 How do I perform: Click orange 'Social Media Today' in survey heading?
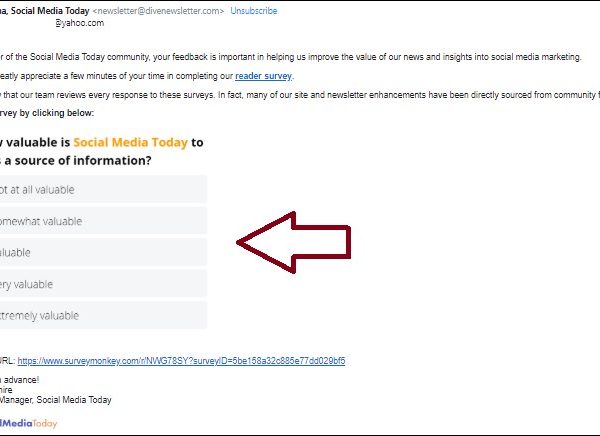[130, 142]
